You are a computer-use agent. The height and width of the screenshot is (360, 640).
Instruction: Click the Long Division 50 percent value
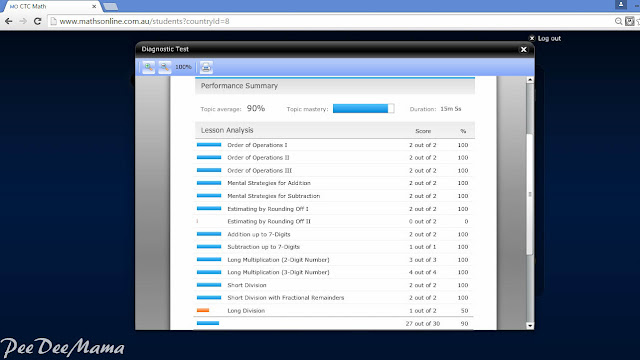click(x=464, y=311)
